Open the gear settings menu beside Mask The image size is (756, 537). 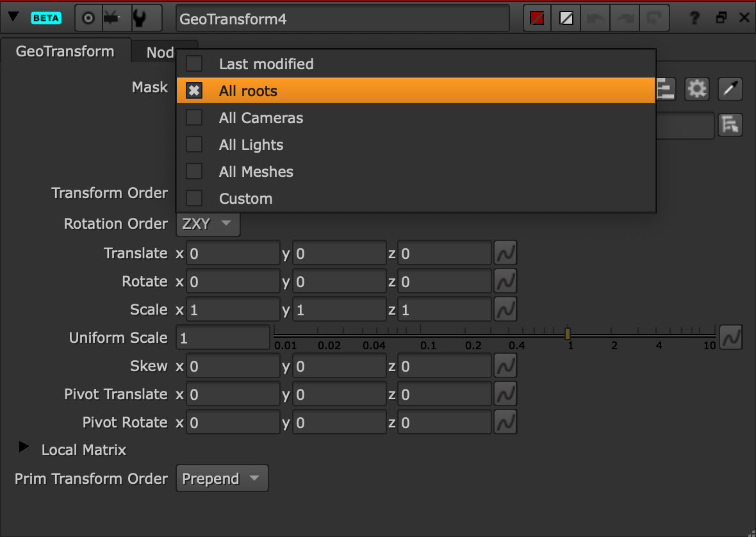pos(696,89)
